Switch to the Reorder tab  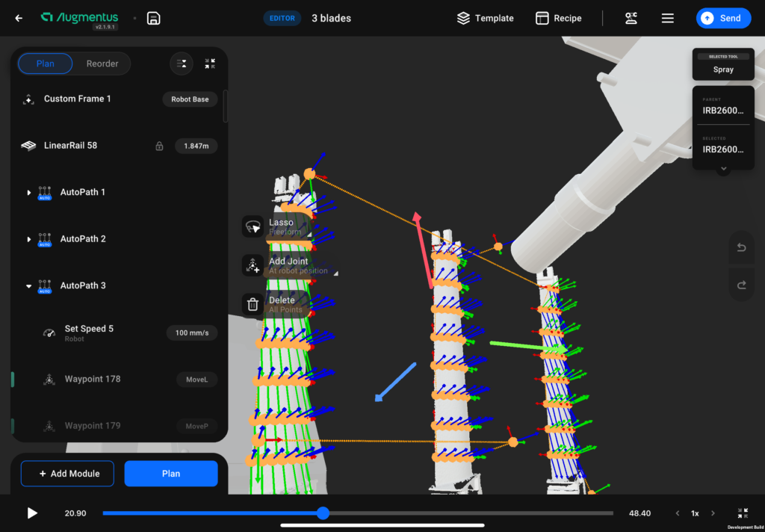[102, 64]
